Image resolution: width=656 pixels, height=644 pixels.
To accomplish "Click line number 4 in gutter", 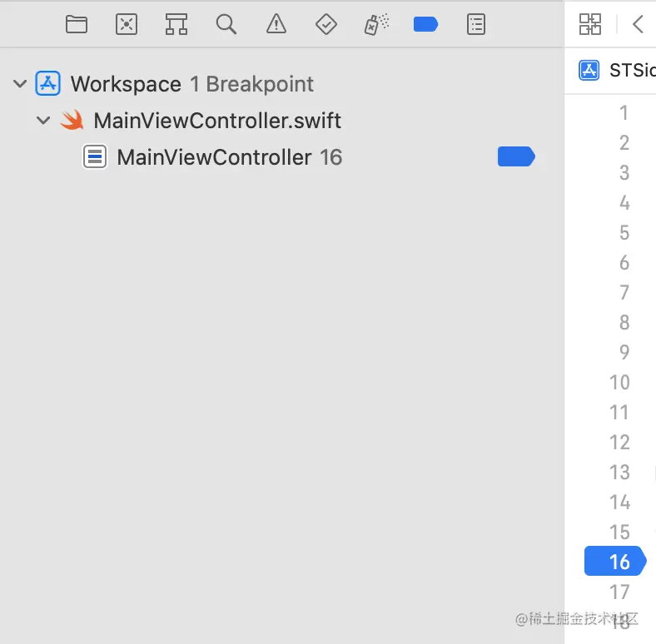I will click(624, 203).
